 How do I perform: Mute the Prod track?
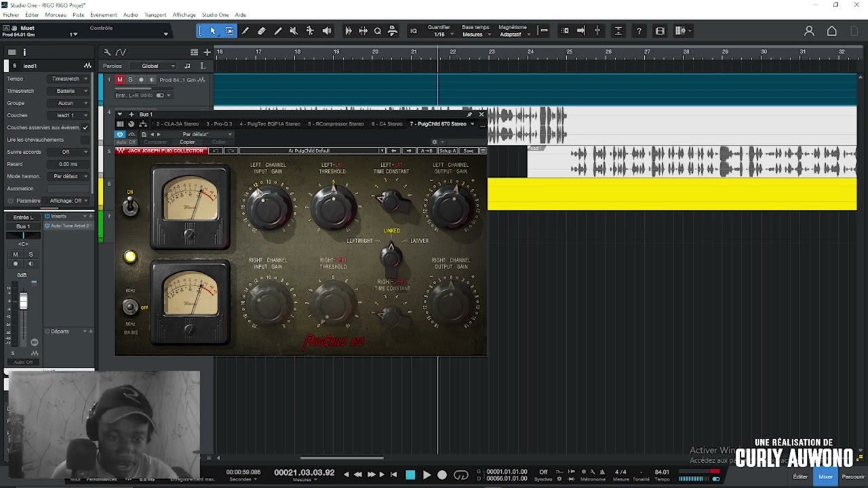pyautogui.click(x=120, y=80)
